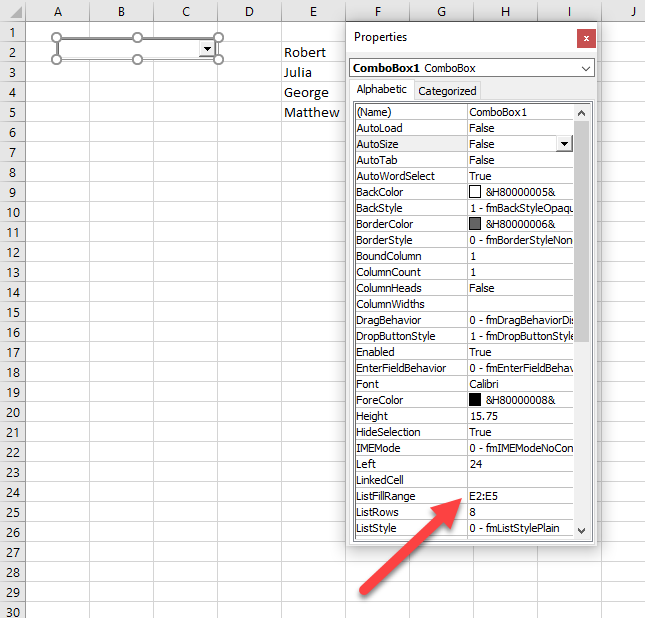Click the BackColor white color swatch
This screenshot has width=645, height=618.
click(x=475, y=192)
